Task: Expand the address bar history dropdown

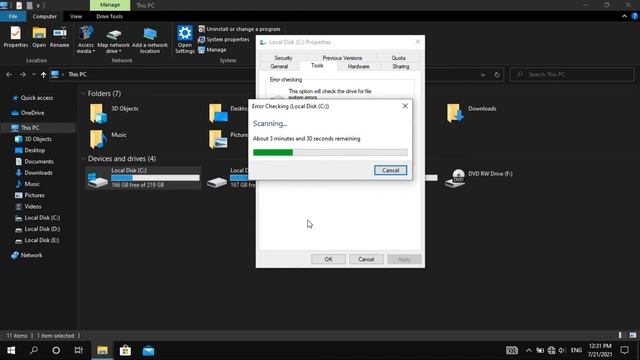Action: [x=483, y=75]
